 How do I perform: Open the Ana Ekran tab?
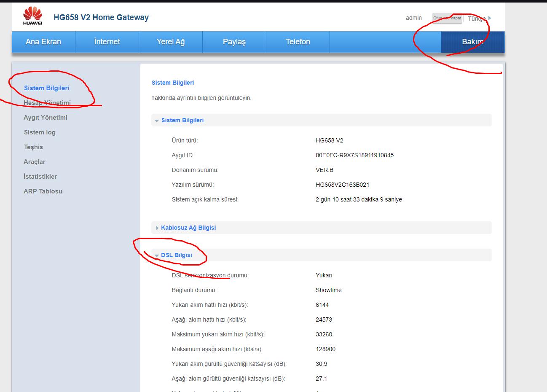tap(43, 42)
